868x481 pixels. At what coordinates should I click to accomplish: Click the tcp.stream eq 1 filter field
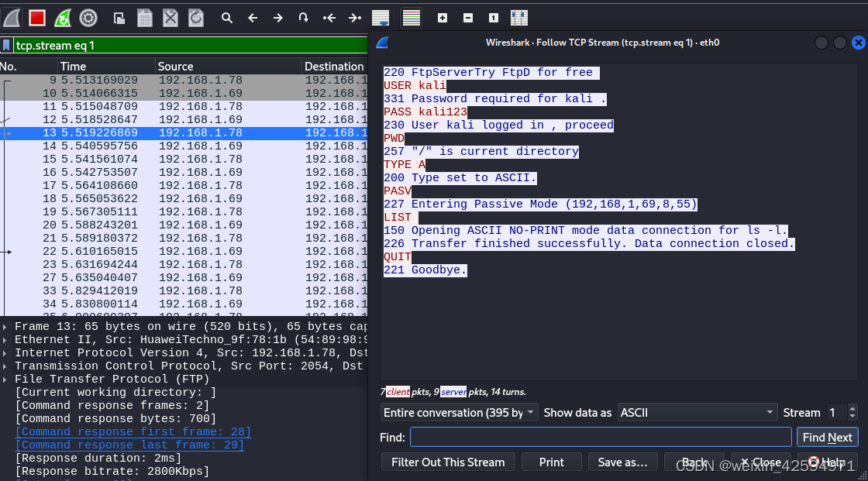pyautogui.click(x=191, y=46)
